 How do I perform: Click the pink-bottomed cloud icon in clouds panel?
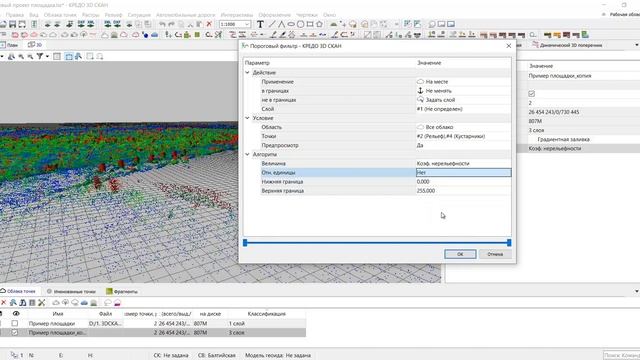[x=117, y=302]
